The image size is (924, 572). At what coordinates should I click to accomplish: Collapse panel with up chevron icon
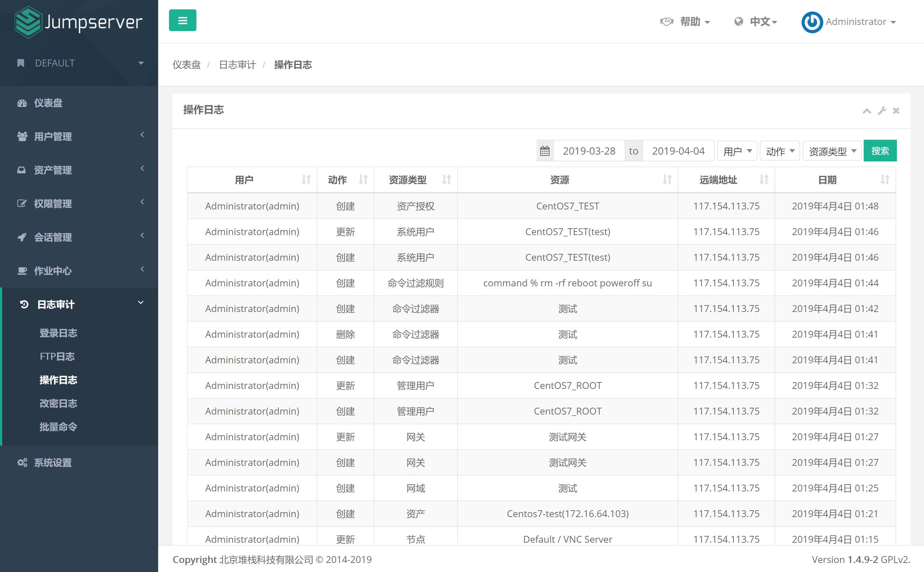coord(867,111)
